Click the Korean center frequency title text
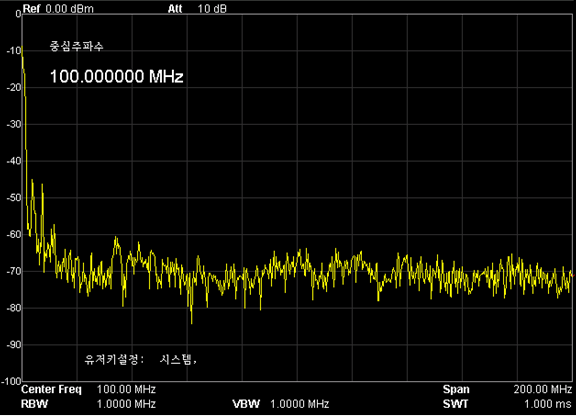Image resolution: width=576 pixels, height=416 pixels. (76, 46)
